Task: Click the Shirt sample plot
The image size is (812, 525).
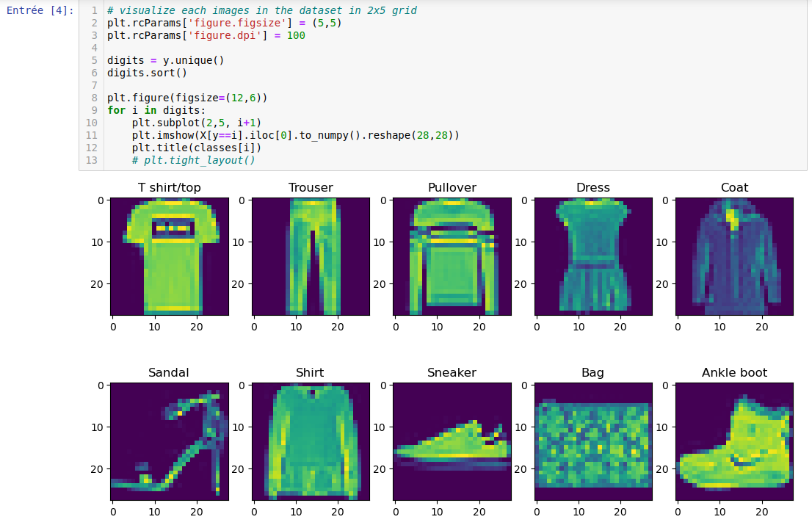Action: coord(311,441)
